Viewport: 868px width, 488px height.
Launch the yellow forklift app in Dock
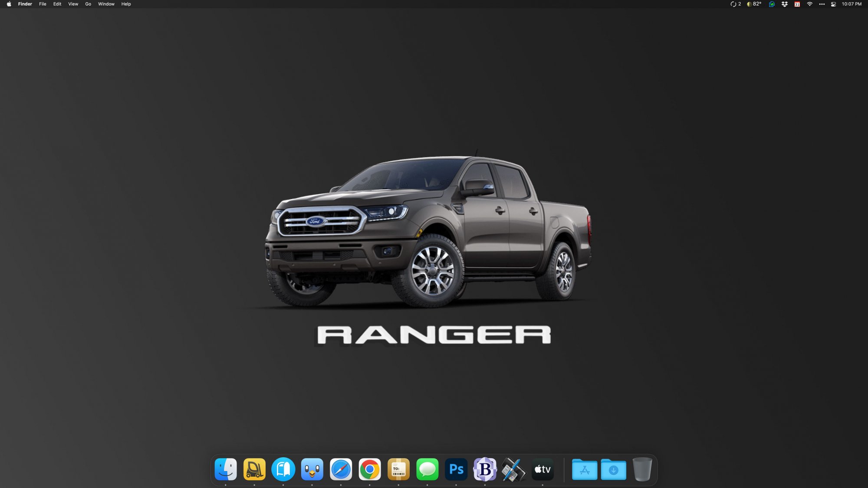point(254,469)
